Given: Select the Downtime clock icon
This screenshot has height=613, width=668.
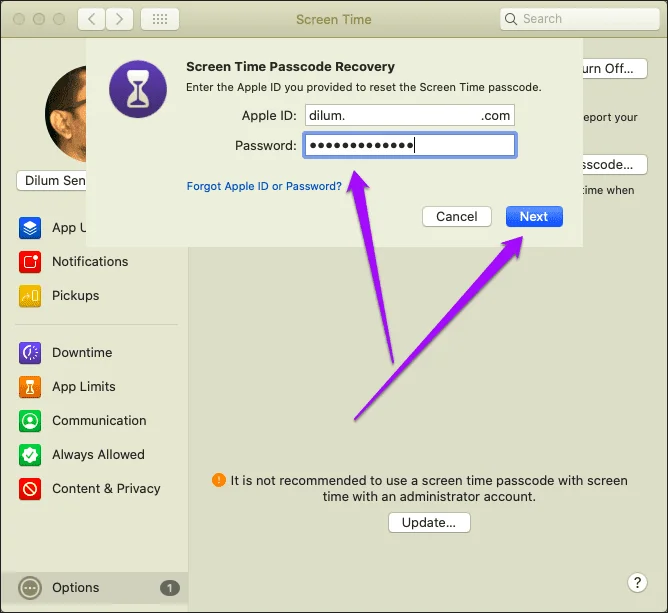Looking at the screenshot, I should (x=30, y=353).
